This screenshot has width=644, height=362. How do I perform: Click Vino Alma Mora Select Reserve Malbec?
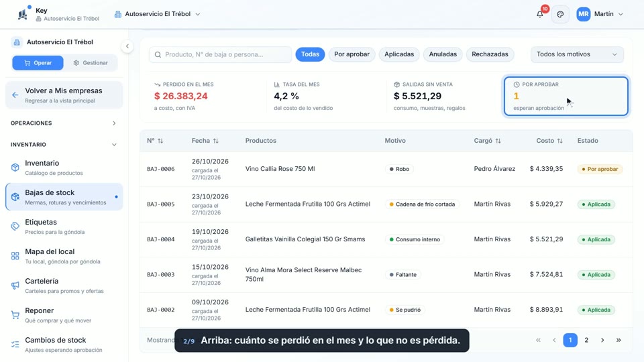click(303, 275)
